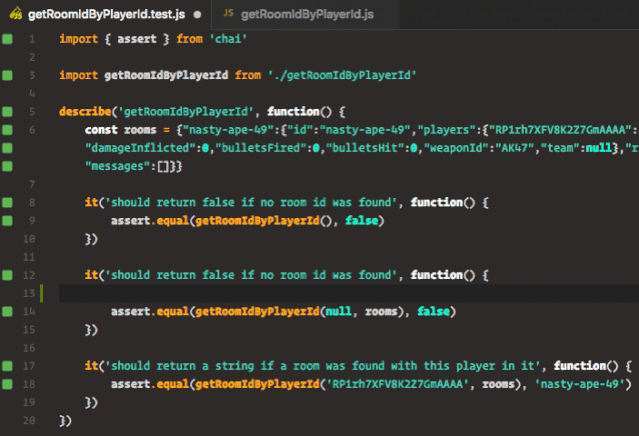Click the green gutter marker at line 12
This screenshot has width=639, height=436.
(7, 274)
